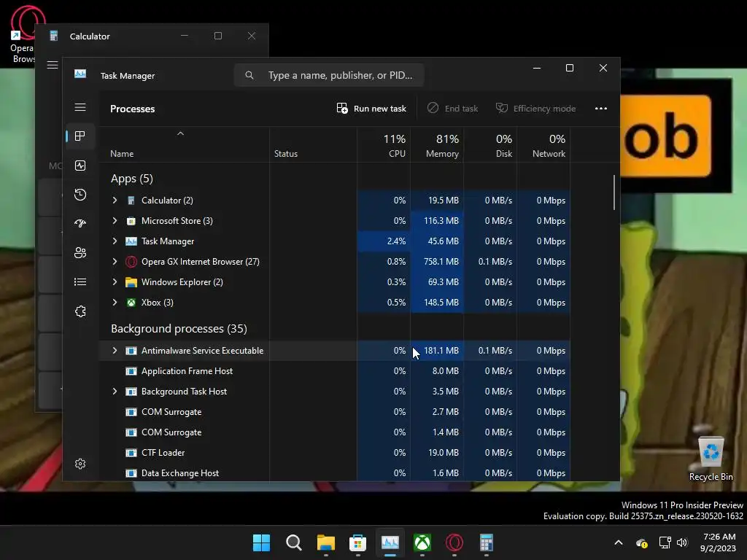
Task: Click the network status tray icon
Action: click(x=665, y=542)
